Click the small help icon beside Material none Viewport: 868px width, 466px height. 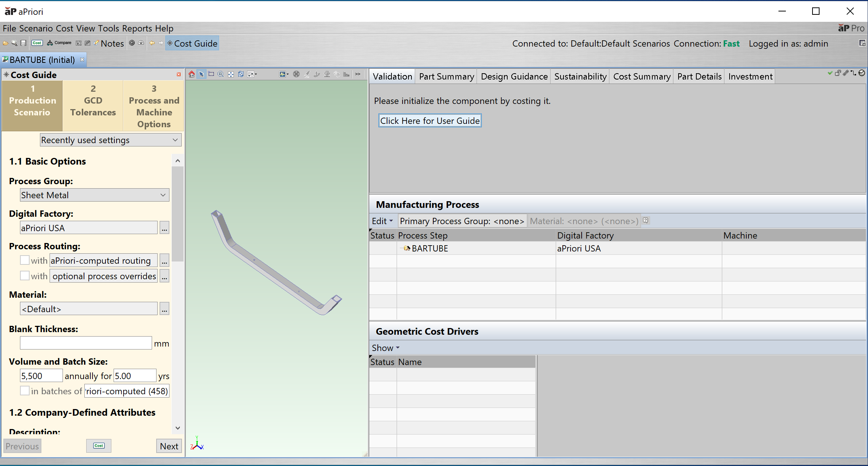646,220
